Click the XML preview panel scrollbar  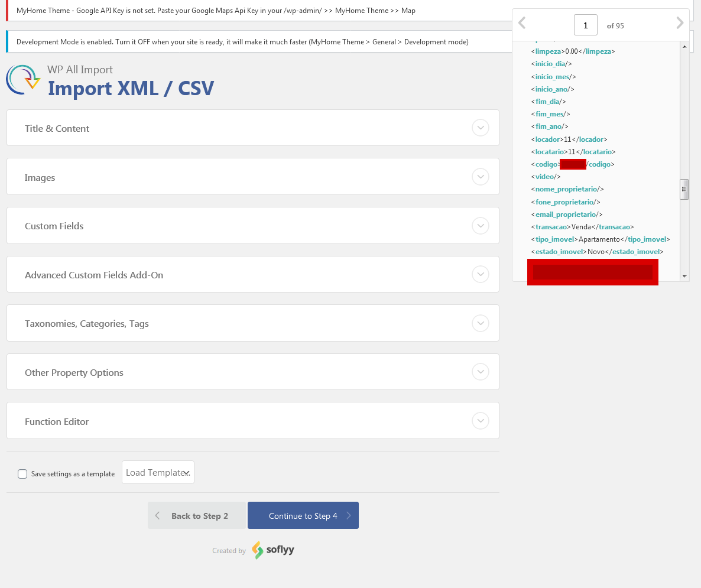pyautogui.click(x=684, y=189)
